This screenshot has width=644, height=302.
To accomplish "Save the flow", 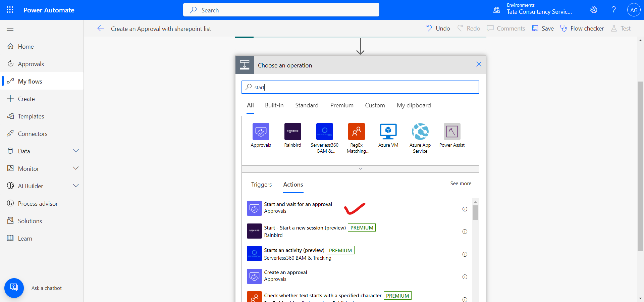I will pyautogui.click(x=542, y=28).
